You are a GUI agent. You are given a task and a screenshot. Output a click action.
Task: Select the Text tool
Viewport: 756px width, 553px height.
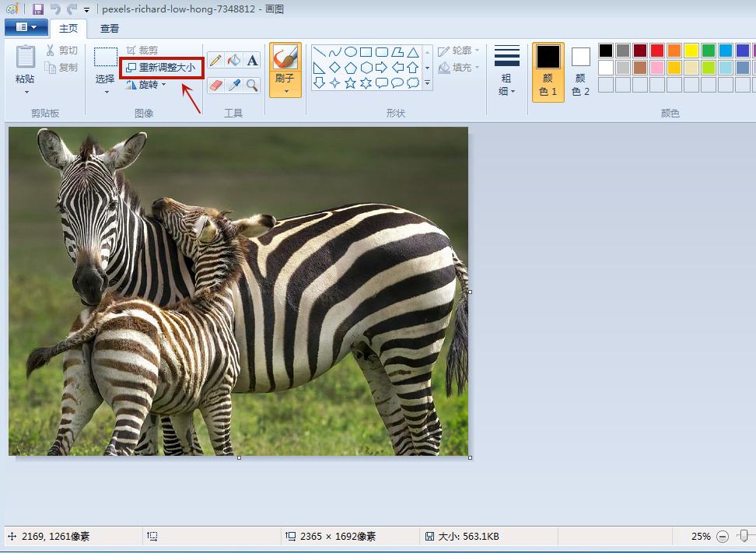click(252, 61)
